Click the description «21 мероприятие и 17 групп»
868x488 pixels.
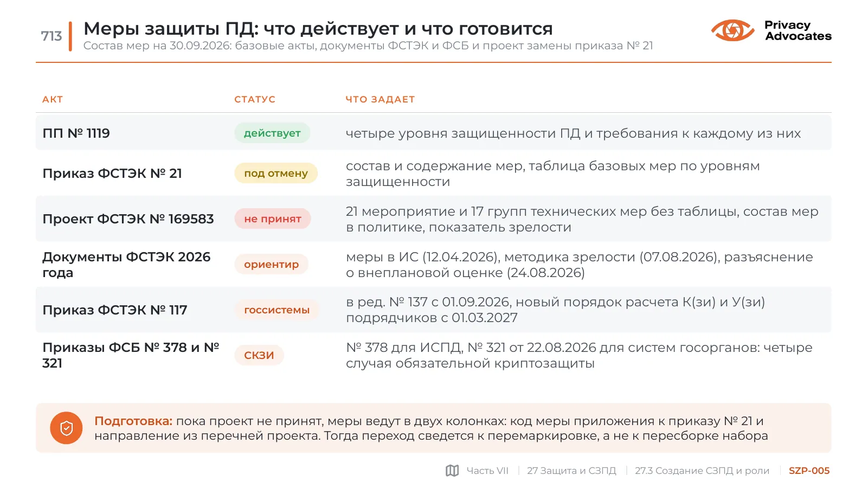tap(582, 219)
